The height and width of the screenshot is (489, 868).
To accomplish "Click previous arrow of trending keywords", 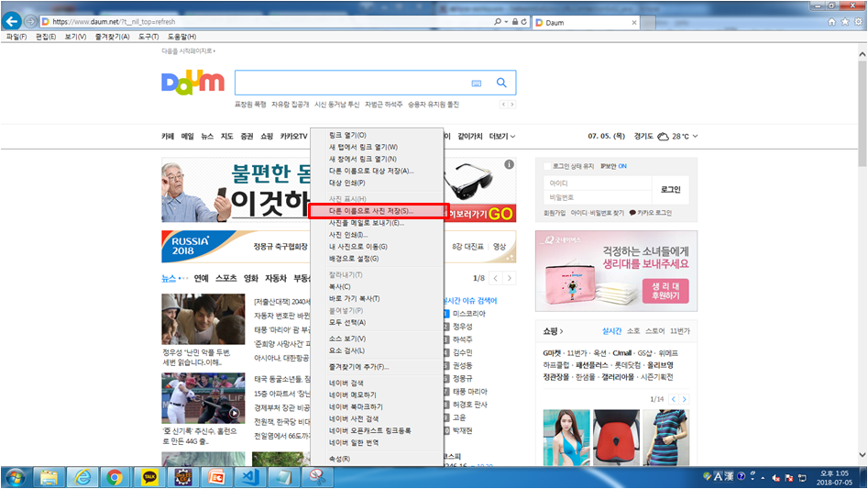I will click(x=503, y=105).
